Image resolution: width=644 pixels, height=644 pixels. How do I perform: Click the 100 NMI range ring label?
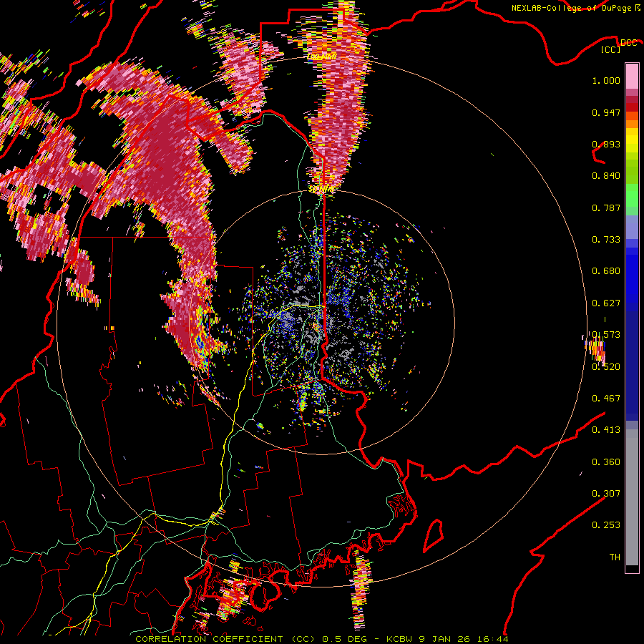[322, 57]
